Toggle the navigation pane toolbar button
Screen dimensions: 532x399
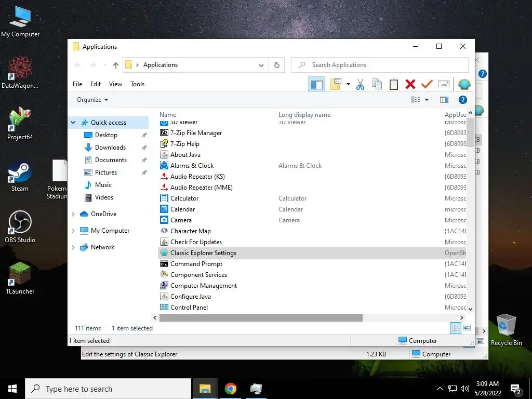click(x=316, y=84)
